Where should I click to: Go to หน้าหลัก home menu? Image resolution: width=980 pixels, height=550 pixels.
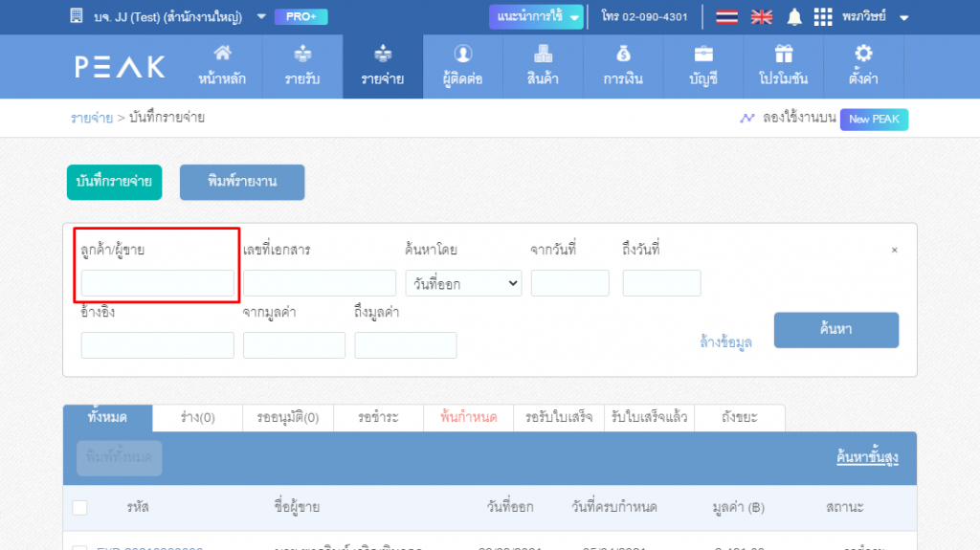[222, 66]
